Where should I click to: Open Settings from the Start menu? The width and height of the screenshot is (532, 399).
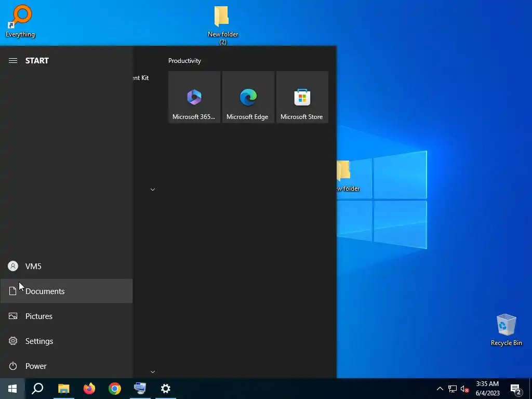pos(66,341)
